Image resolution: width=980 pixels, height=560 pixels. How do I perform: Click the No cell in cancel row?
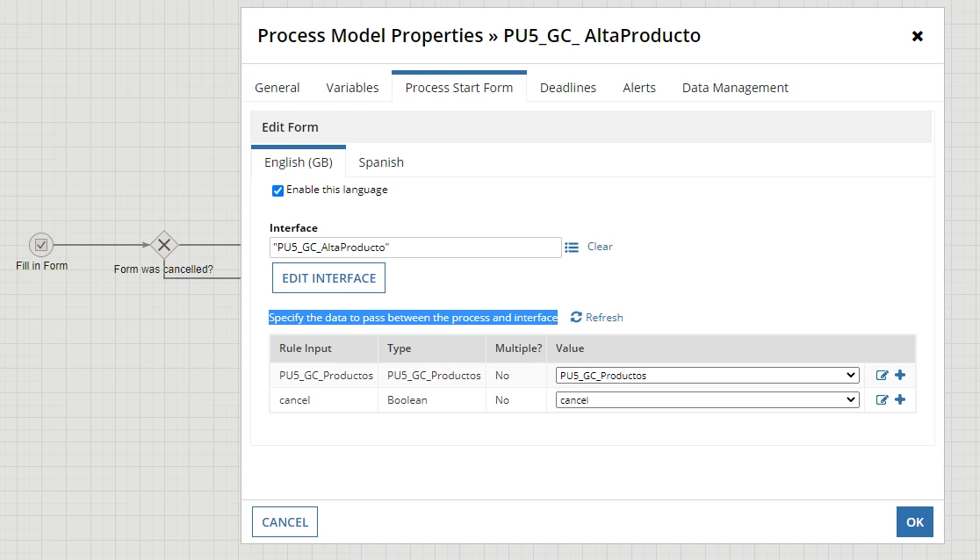pos(516,400)
